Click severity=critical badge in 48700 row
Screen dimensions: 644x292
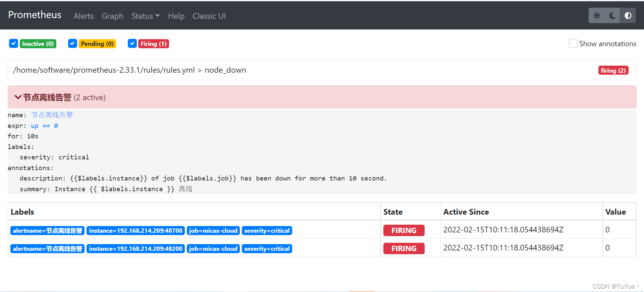267,230
